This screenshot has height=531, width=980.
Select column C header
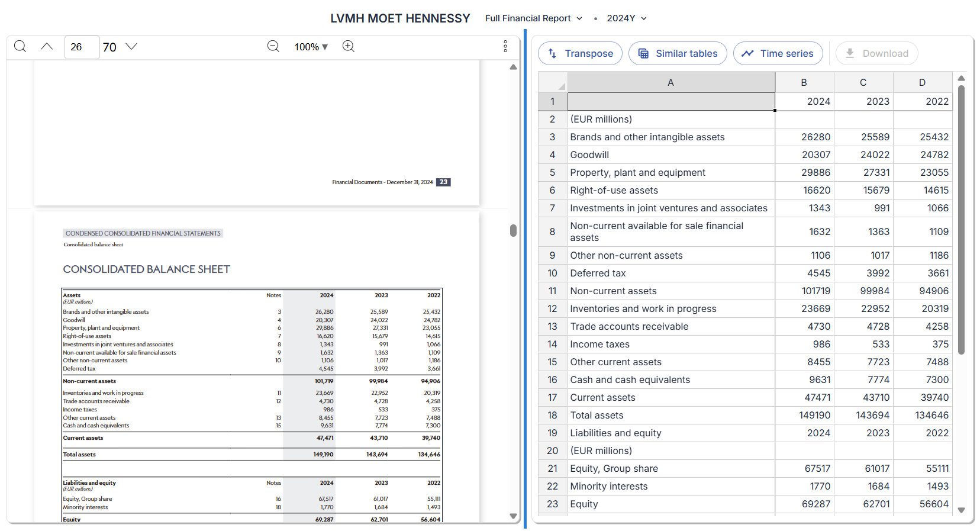(x=863, y=82)
